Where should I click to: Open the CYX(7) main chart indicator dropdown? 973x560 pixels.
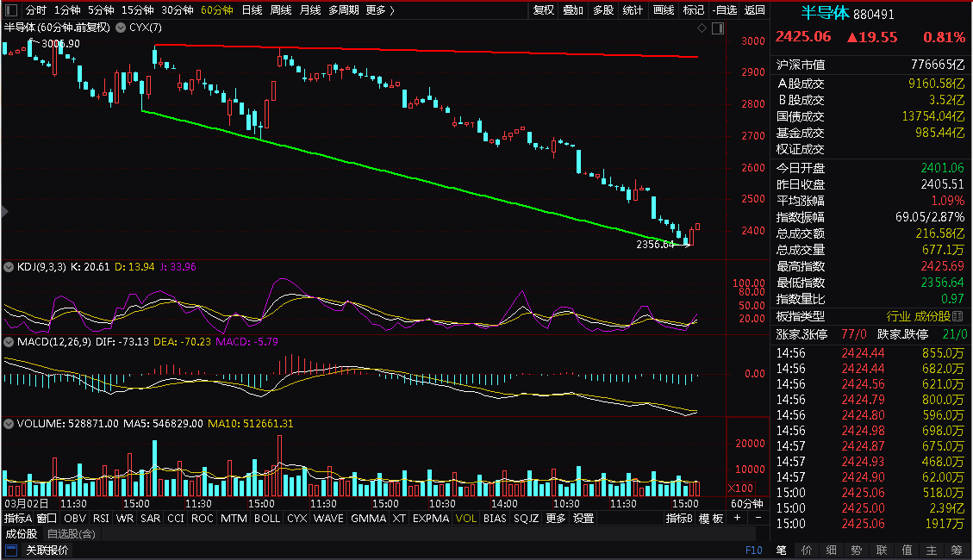[x=121, y=28]
